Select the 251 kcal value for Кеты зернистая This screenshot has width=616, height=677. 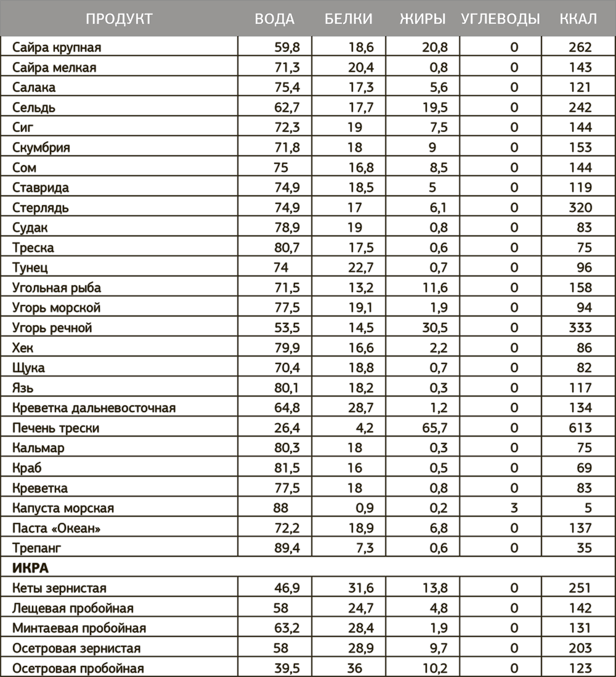point(580,588)
